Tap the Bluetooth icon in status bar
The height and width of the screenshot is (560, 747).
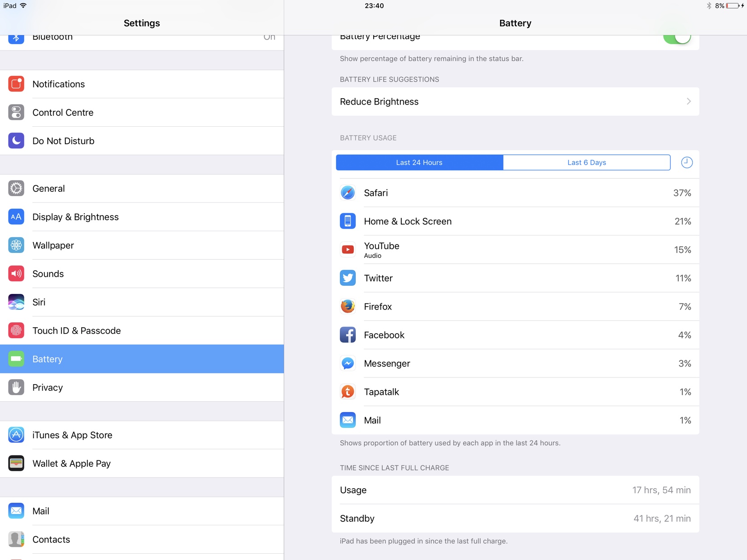pyautogui.click(x=709, y=6)
